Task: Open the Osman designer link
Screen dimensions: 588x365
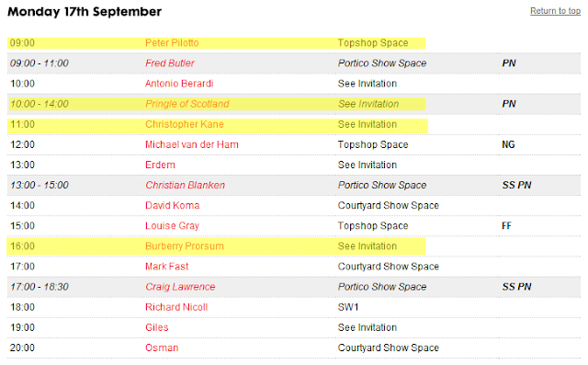Action: [162, 348]
